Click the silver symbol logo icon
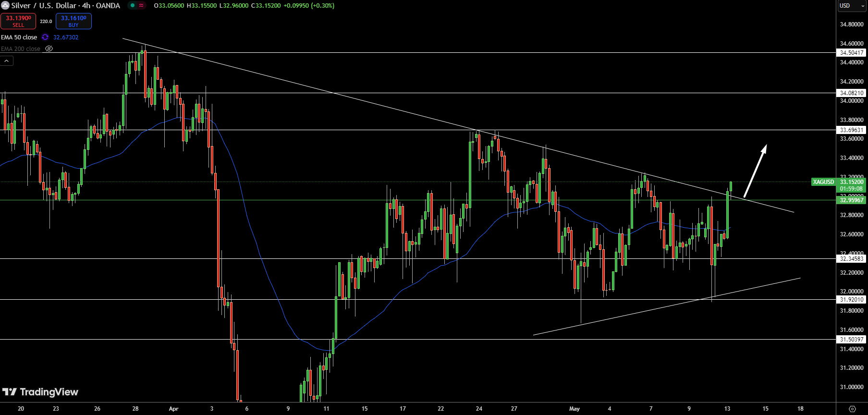Image resolution: width=868 pixels, height=415 pixels. point(5,6)
